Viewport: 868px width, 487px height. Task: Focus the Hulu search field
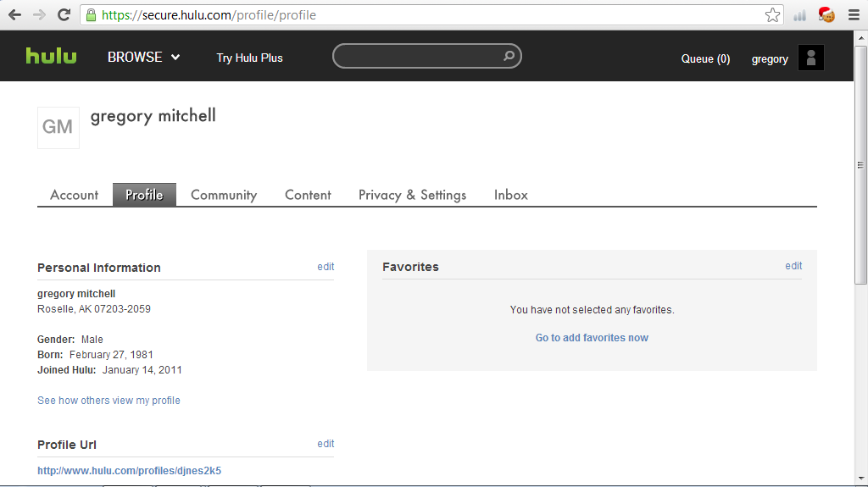pos(427,56)
